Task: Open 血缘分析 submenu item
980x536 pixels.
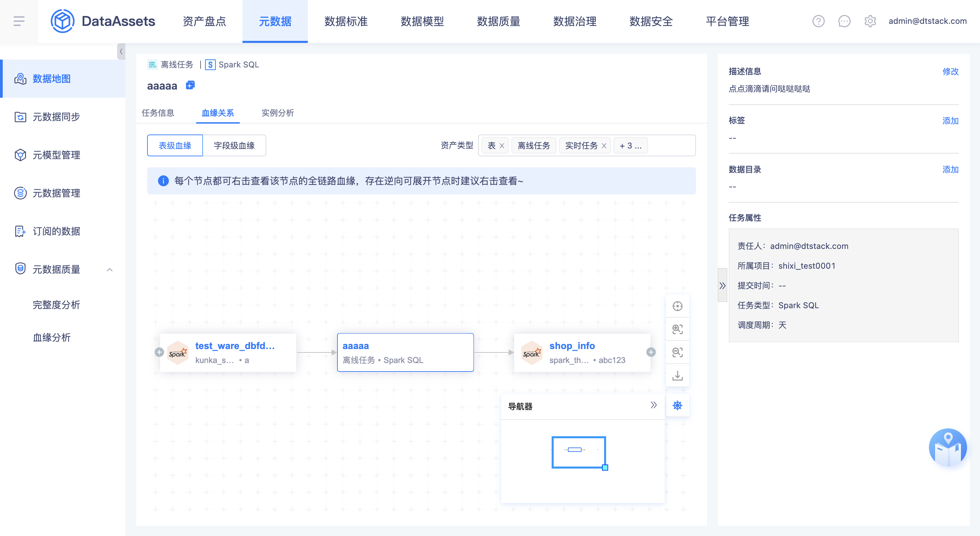Action: click(x=52, y=337)
